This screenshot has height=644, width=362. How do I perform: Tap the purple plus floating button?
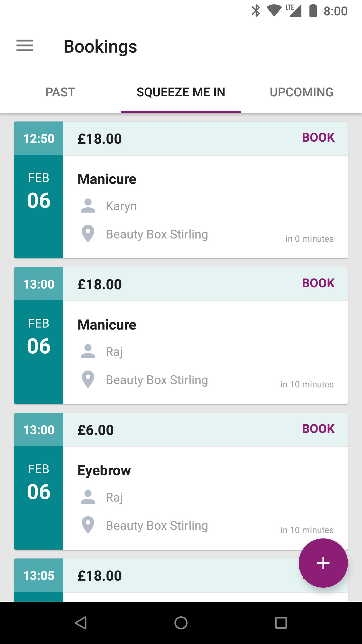[x=323, y=563]
